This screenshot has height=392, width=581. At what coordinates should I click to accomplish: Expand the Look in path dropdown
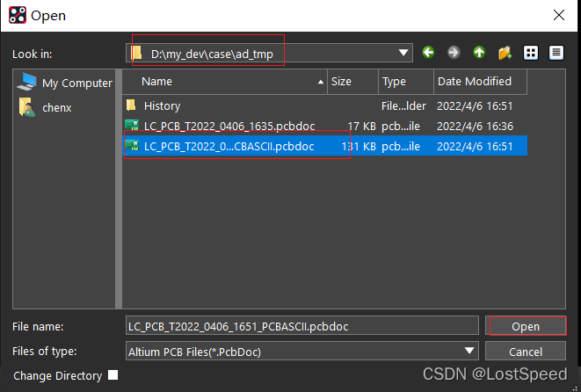[x=403, y=53]
